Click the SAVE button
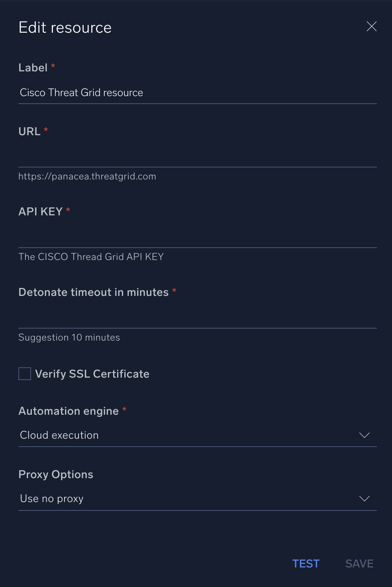The width and height of the screenshot is (392, 587). pos(358,563)
